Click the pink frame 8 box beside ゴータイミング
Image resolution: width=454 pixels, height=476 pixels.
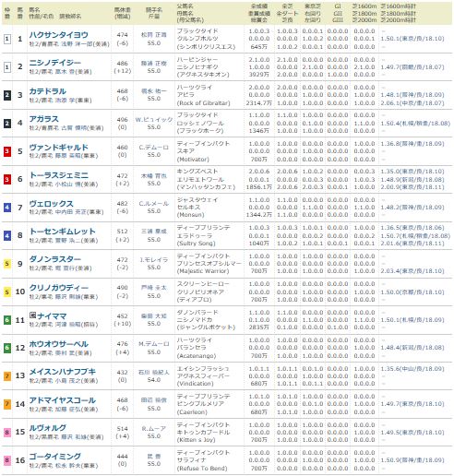tap(7, 460)
